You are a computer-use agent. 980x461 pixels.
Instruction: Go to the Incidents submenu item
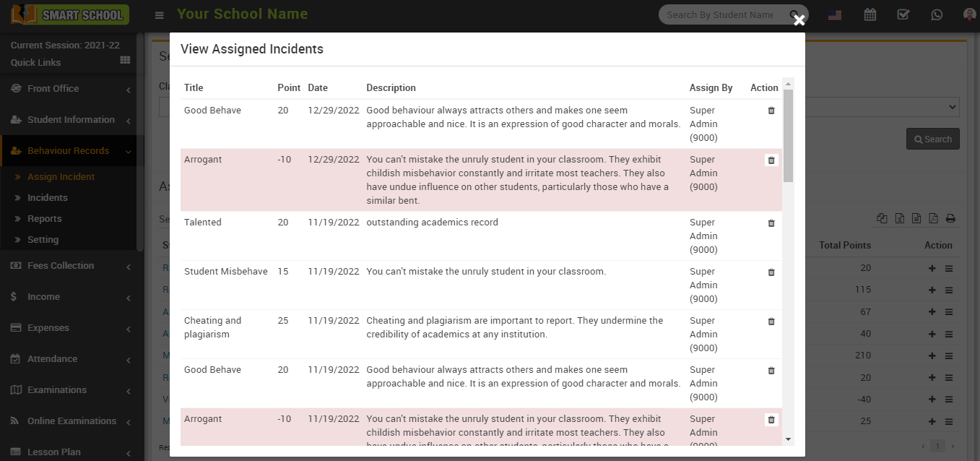(48, 198)
